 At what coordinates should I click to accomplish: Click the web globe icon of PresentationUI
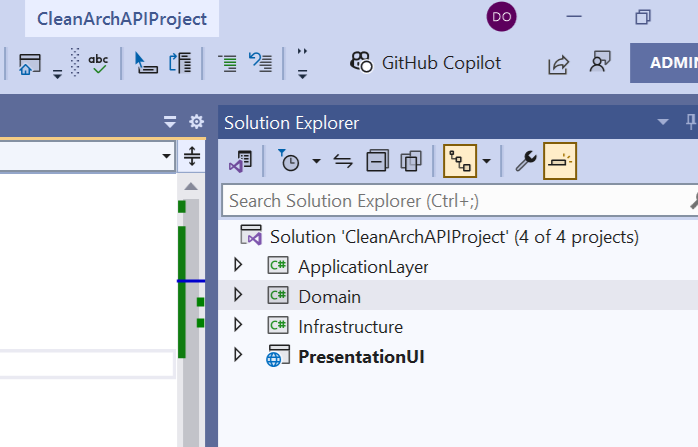(278, 356)
